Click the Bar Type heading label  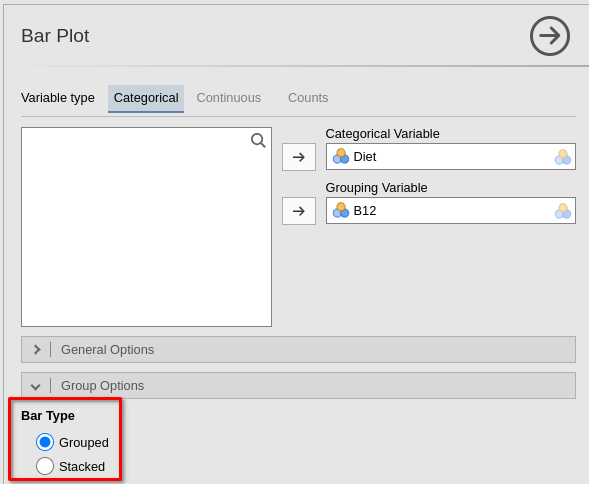click(48, 416)
